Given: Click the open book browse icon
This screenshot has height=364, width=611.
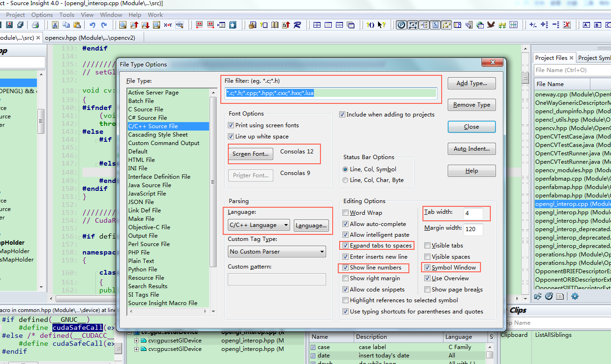Looking at the screenshot, I should pos(275,25).
